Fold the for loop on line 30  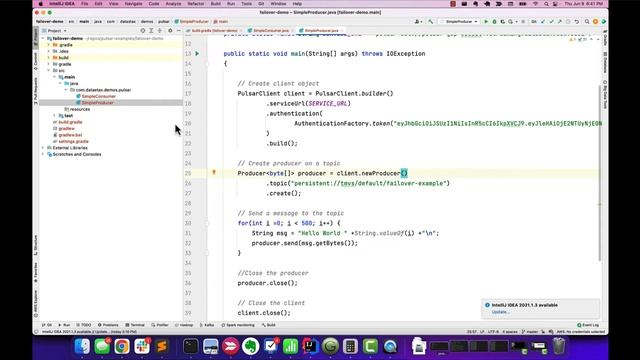(x=207, y=223)
